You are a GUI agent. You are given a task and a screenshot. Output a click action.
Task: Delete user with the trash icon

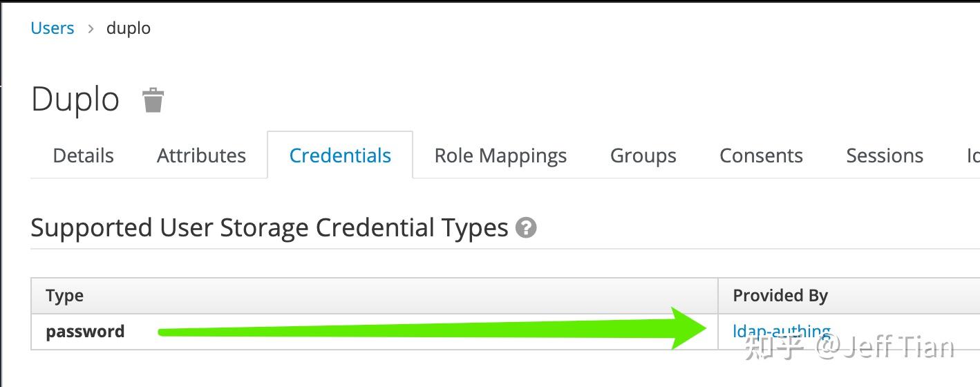(x=153, y=100)
